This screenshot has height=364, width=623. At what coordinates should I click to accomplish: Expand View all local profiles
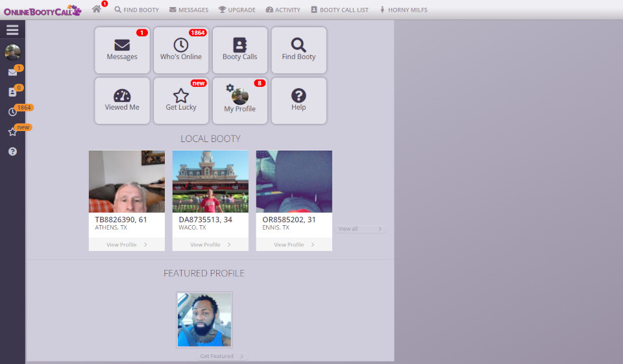point(360,229)
